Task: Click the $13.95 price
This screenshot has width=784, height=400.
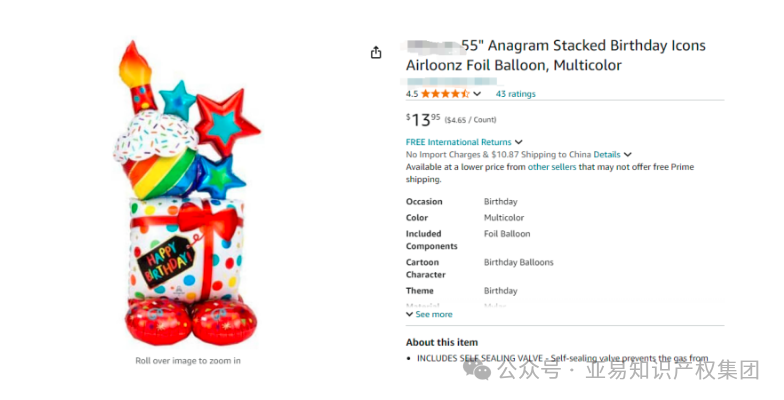Action: coord(423,120)
